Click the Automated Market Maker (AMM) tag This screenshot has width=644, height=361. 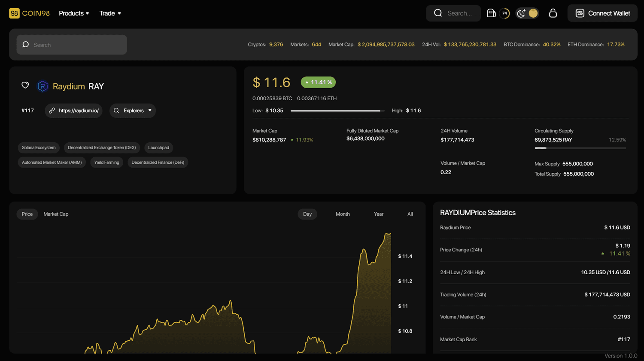coord(52,162)
